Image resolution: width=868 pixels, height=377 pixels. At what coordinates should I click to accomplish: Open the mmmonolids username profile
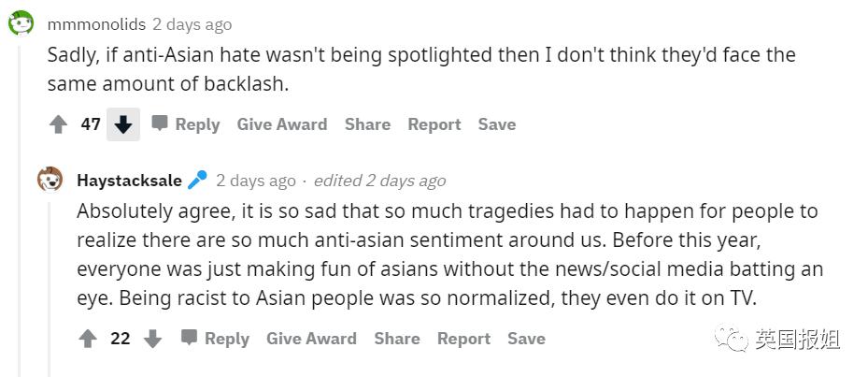(x=96, y=24)
